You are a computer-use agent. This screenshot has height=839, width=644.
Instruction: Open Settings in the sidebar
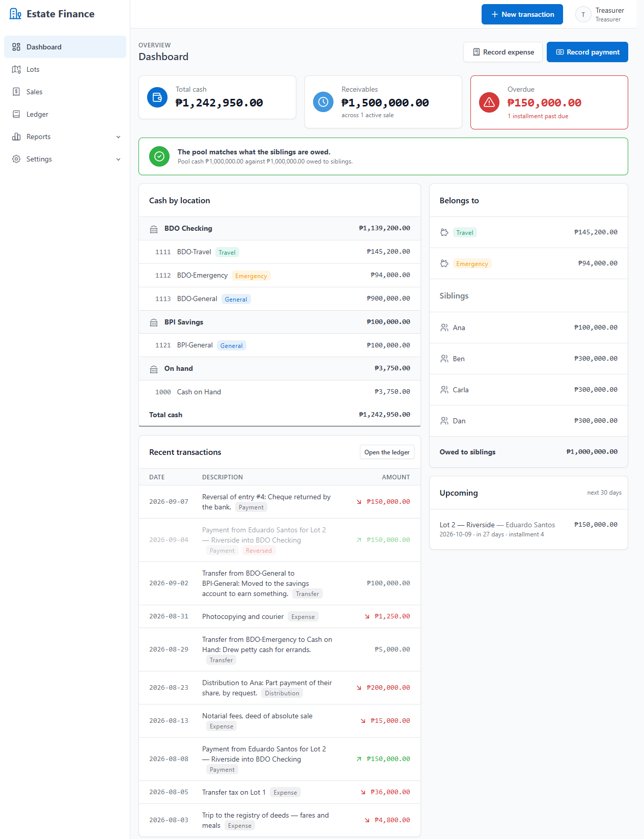pyautogui.click(x=65, y=159)
